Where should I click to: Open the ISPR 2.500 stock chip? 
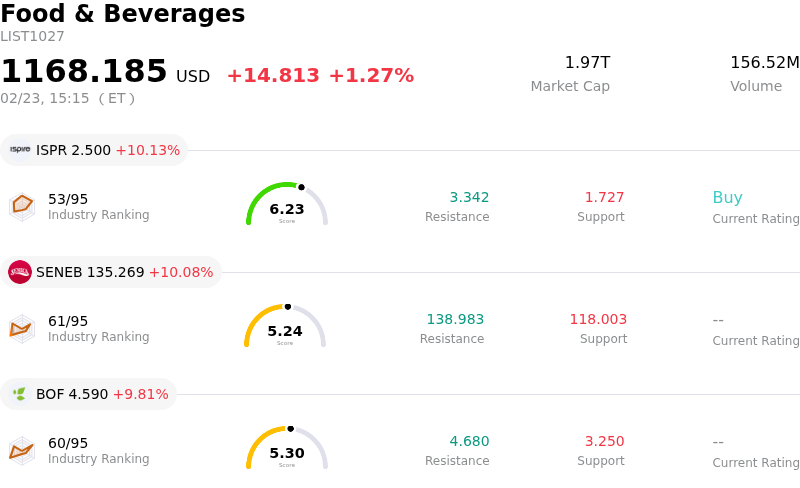pyautogui.click(x=95, y=150)
